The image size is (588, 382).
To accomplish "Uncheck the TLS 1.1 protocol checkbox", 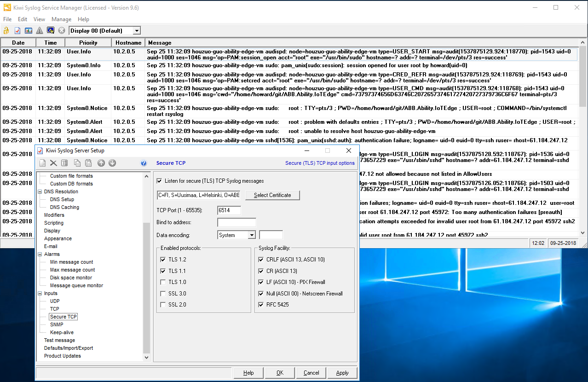I will click(x=163, y=271).
